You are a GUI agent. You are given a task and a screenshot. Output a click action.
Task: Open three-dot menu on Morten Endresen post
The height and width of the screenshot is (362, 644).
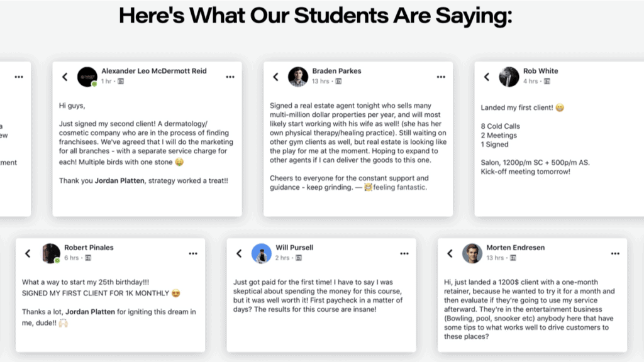point(615,253)
